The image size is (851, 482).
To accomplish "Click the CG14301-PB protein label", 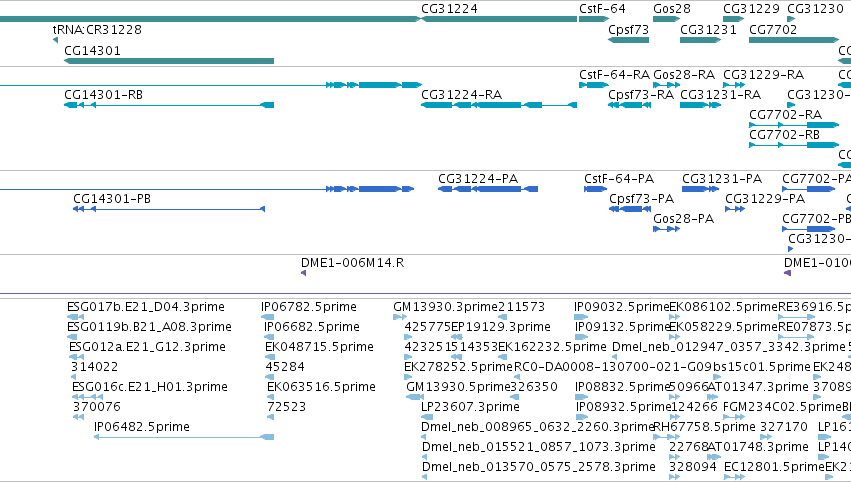I will (x=112, y=199).
